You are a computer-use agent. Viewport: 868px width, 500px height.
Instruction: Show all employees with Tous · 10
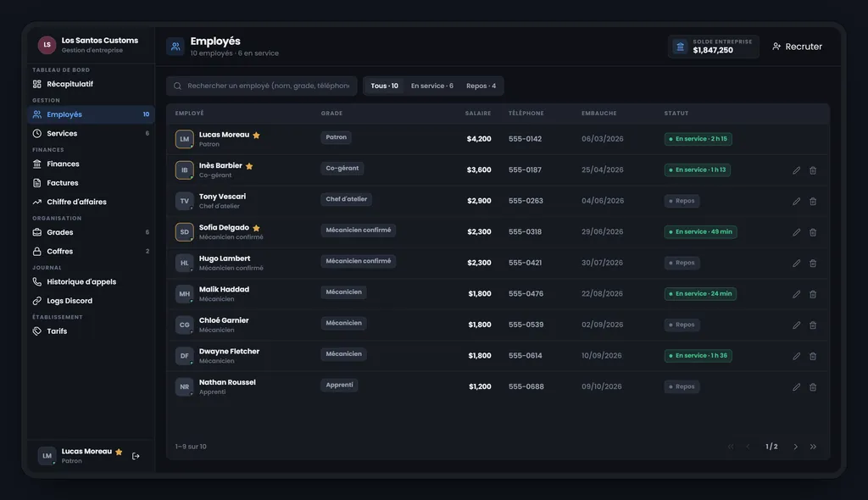coord(384,86)
